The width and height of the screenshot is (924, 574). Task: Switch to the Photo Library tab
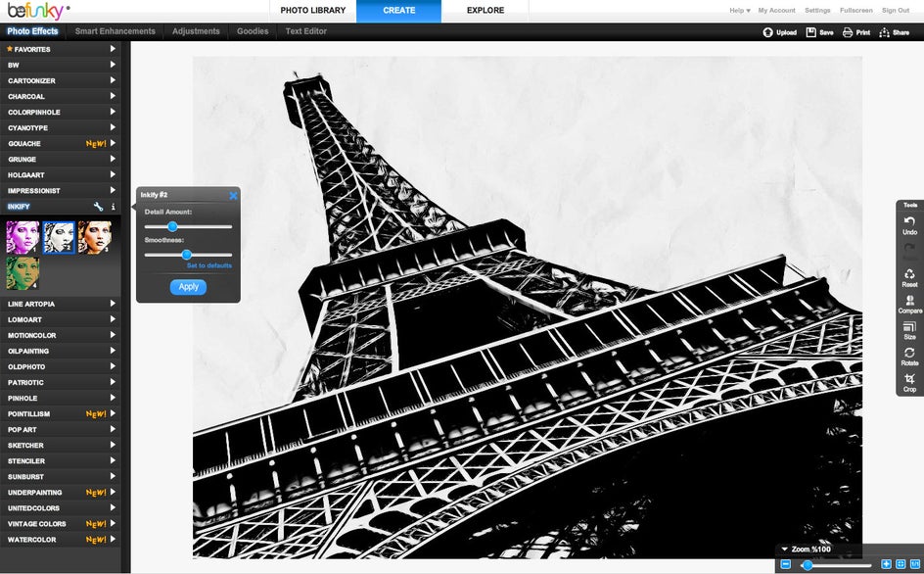(x=313, y=11)
